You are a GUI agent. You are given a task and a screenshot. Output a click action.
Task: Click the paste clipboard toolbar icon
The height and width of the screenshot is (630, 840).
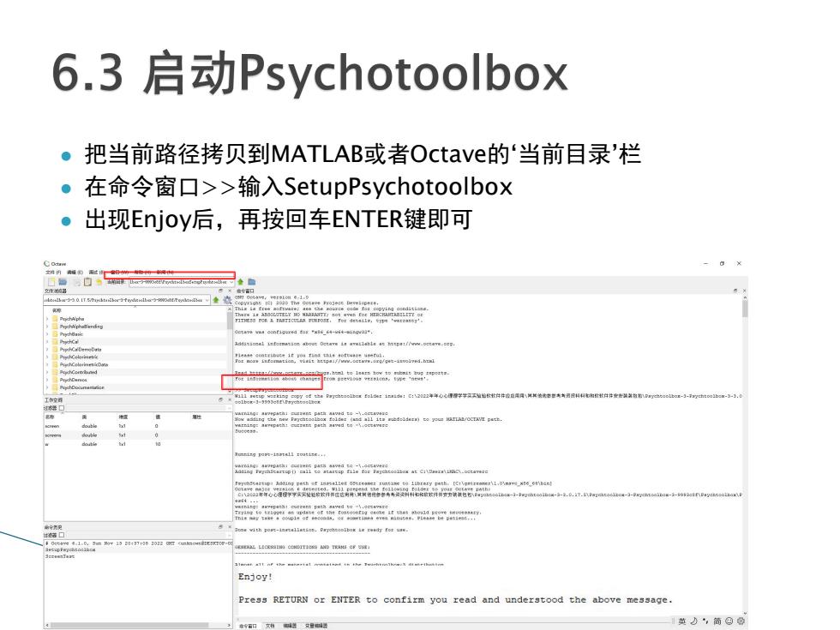point(87,282)
